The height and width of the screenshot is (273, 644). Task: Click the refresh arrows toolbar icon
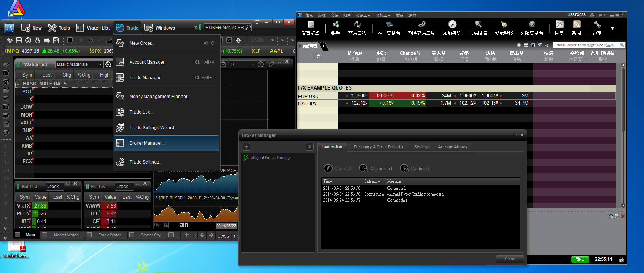238,40
